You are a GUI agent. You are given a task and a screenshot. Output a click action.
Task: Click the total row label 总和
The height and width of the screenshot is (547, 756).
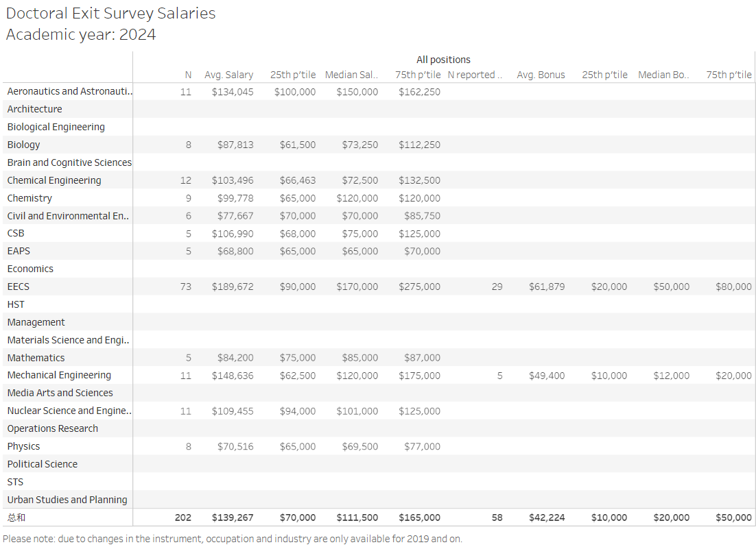click(16, 518)
